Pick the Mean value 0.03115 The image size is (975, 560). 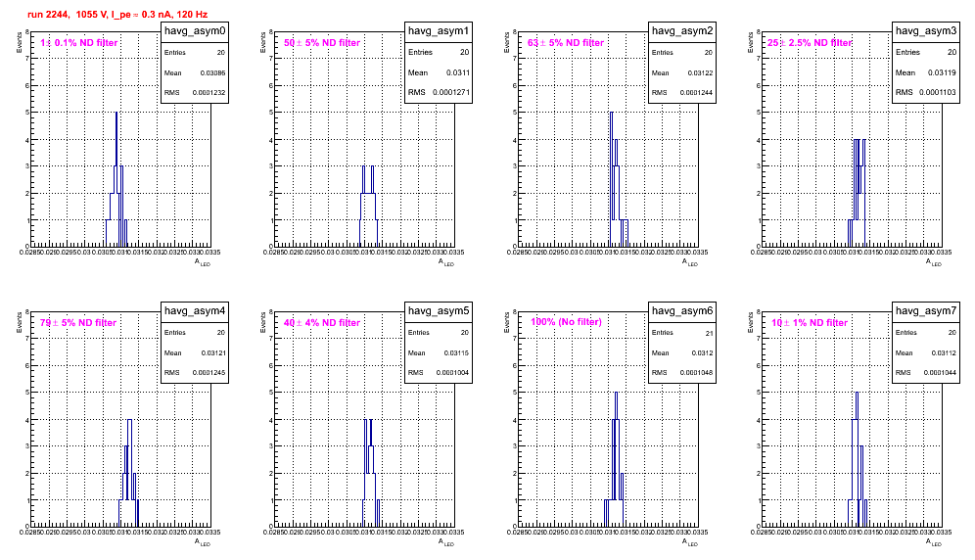pos(456,352)
